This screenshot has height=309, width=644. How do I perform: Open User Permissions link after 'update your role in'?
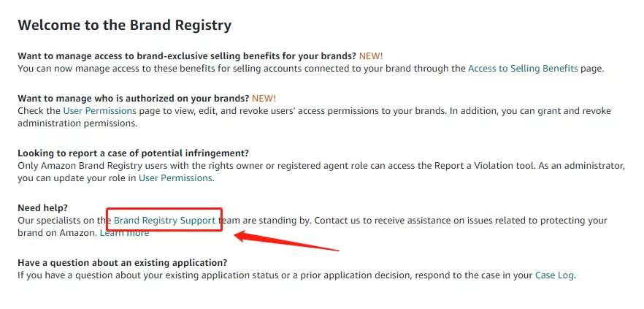pos(175,178)
